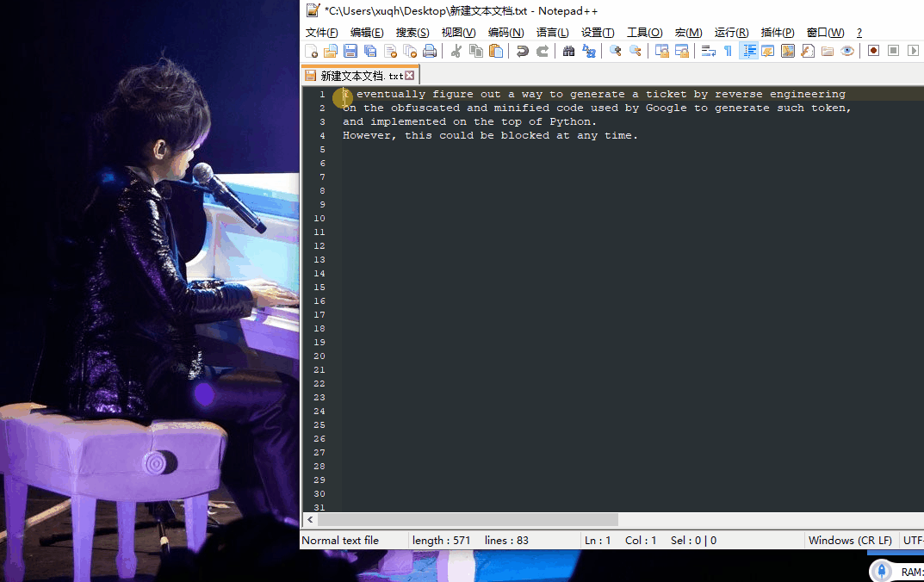Redo the edit via toolbar arrow

point(543,52)
